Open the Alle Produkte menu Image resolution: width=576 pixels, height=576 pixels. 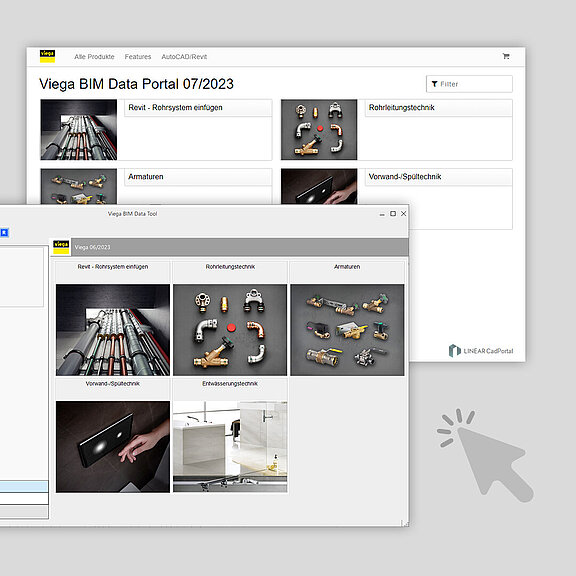(x=94, y=57)
